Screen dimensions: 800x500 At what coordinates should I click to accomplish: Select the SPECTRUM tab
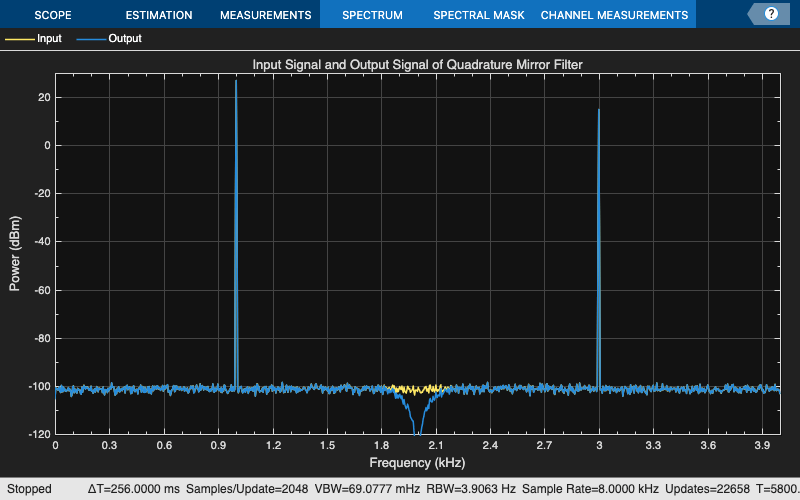[372, 15]
